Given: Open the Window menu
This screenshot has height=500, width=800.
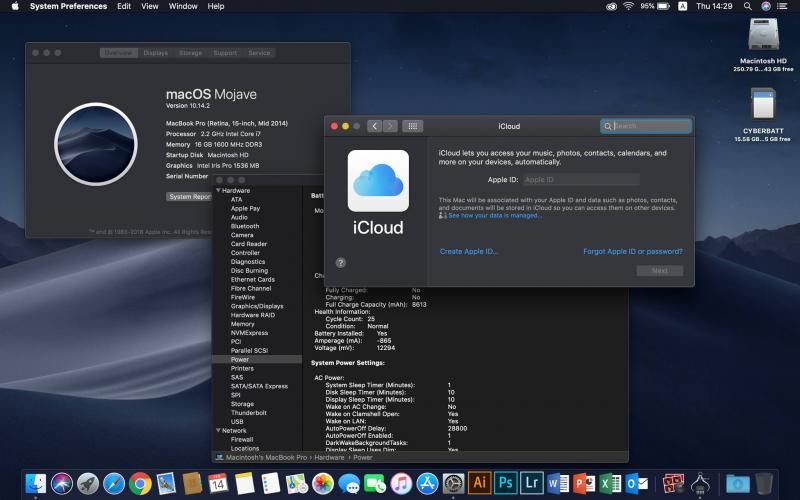Looking at the screenshot, I should pyautogui.click(x=183, y=6).
